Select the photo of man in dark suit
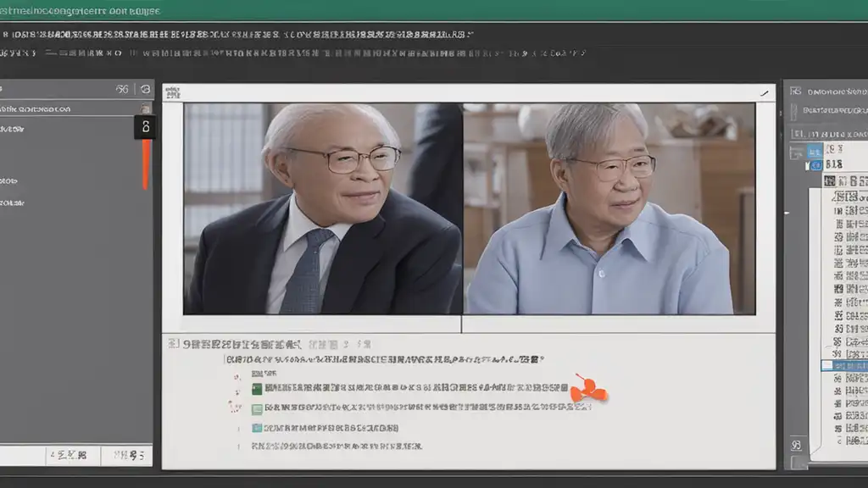Image resolution: width=868 pixels, height=488 pixels. click(323, 208)
